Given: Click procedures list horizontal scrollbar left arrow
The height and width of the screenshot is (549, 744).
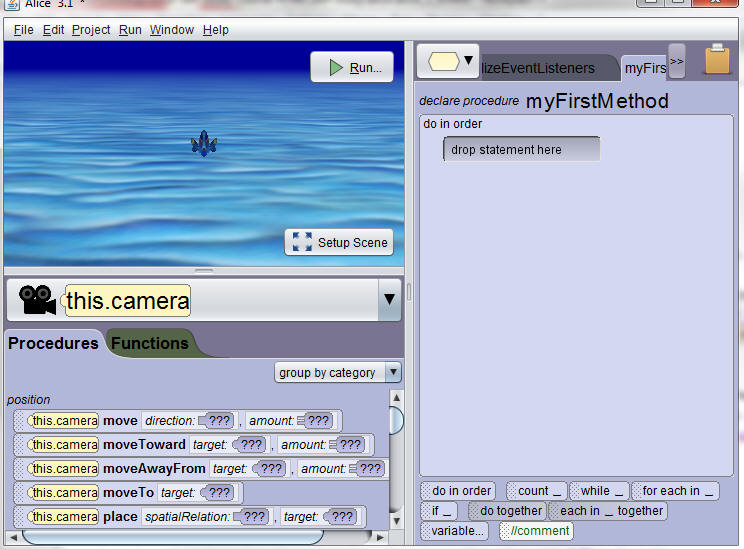Looking at the screenshot, I should 13,537.
